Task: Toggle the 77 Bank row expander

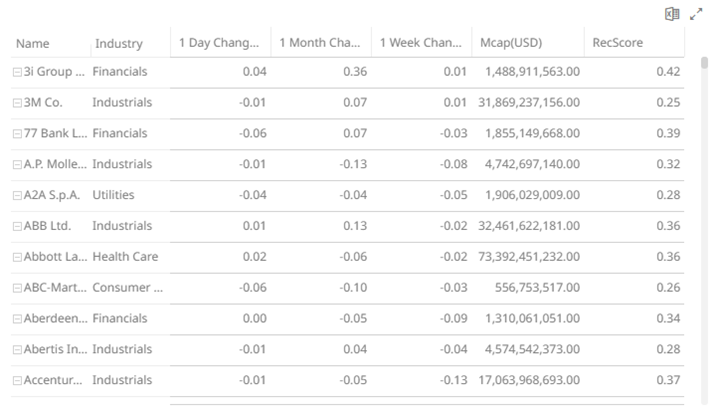Action: coord(17,134)
